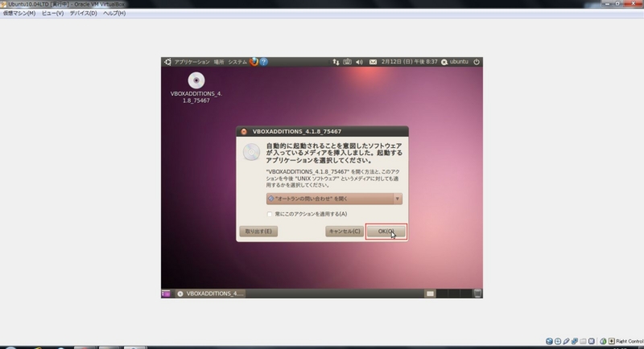Launch Firefox from the Ubuntu panel

point(254,62)
